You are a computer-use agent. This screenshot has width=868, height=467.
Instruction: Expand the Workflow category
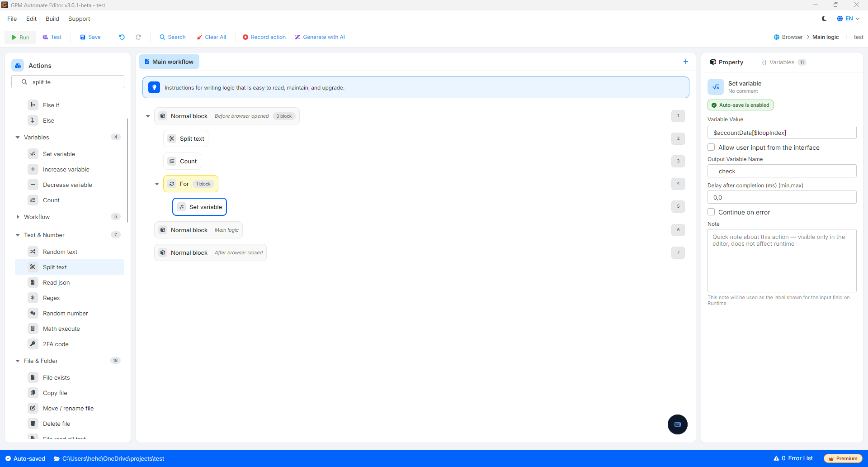coord(18,217)
